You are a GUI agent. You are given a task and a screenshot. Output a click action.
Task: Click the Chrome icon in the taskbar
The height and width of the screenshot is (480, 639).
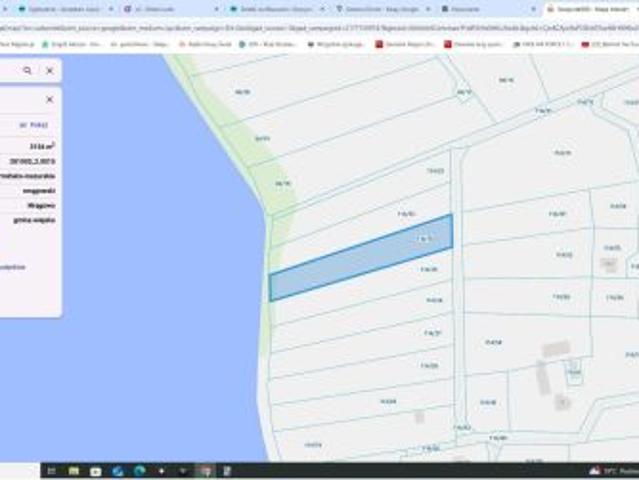205,470
